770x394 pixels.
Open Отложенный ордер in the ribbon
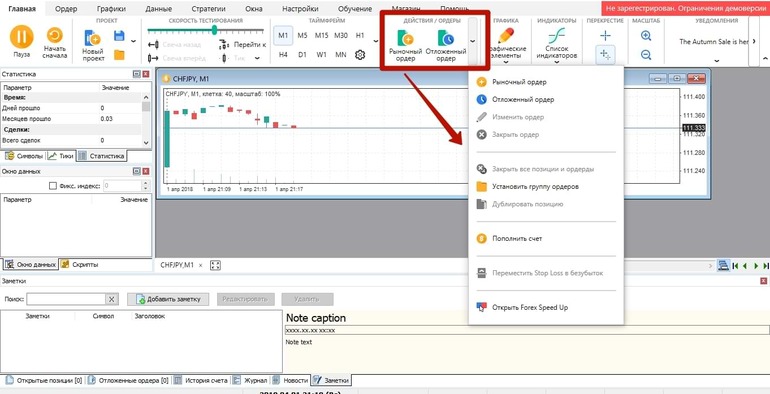(x=446, y=45)
